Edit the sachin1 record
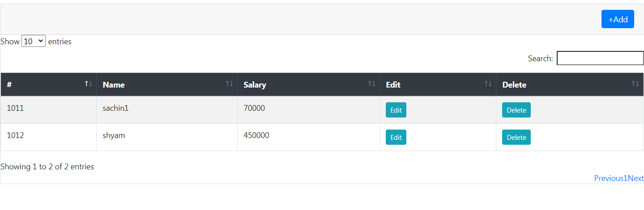 pyautogui.click(x=396, y=110)
